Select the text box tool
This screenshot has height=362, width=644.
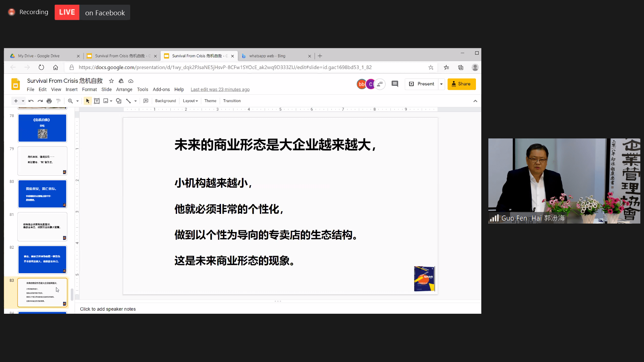[97, 101]
